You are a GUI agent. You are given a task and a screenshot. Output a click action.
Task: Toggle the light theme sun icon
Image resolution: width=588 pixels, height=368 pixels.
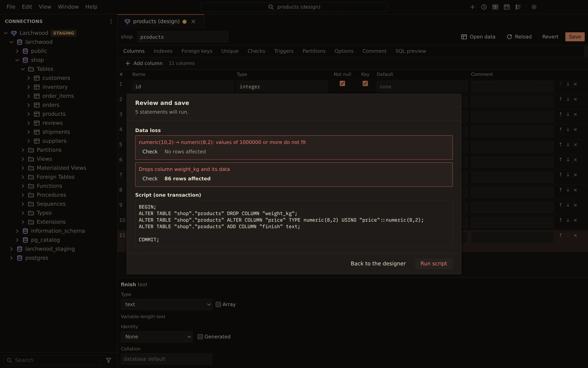pos(534,7)
